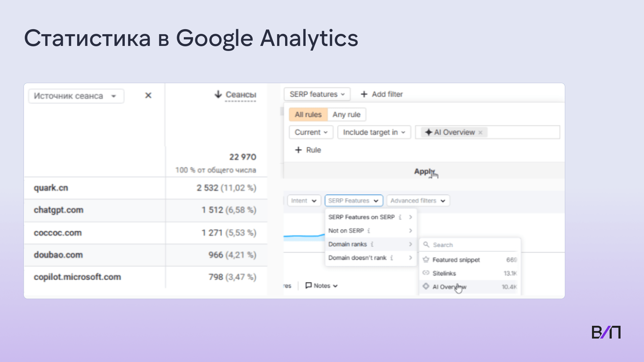
Task: Open the Источник сеанса dropdown
Action: pyautogui.click(x=76, y=96)
